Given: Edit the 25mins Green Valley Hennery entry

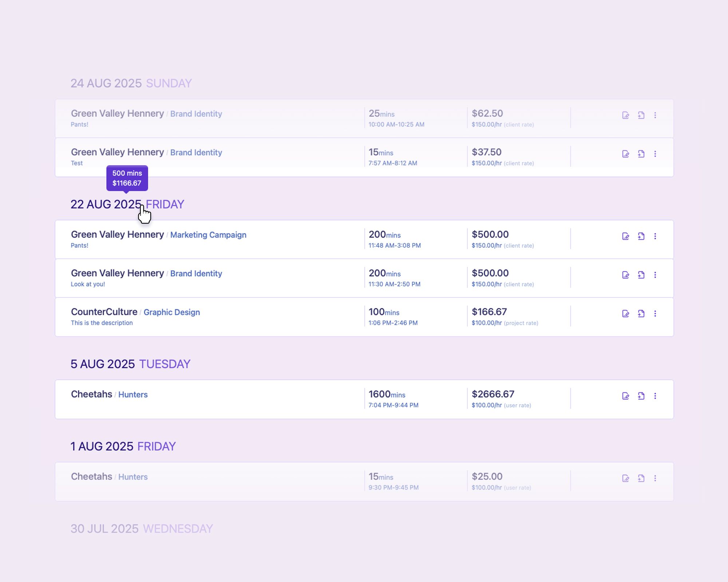Looking at the screenshot, I should (625, 115).
